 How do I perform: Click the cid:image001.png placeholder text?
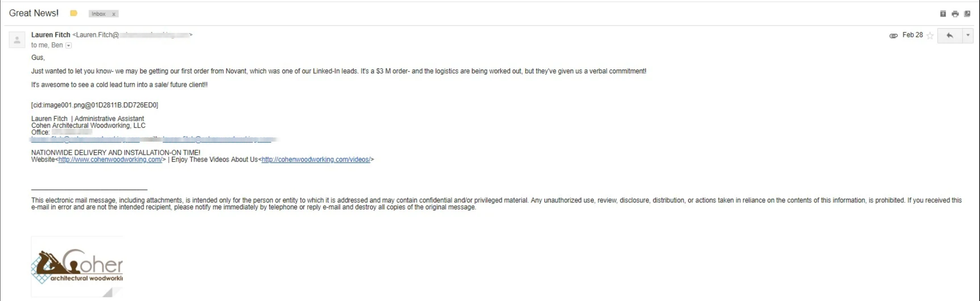(94, 105)
